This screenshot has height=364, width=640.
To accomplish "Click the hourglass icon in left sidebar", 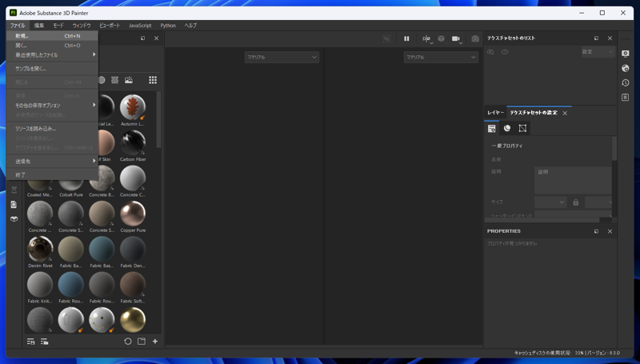I will tap(14, 190).
